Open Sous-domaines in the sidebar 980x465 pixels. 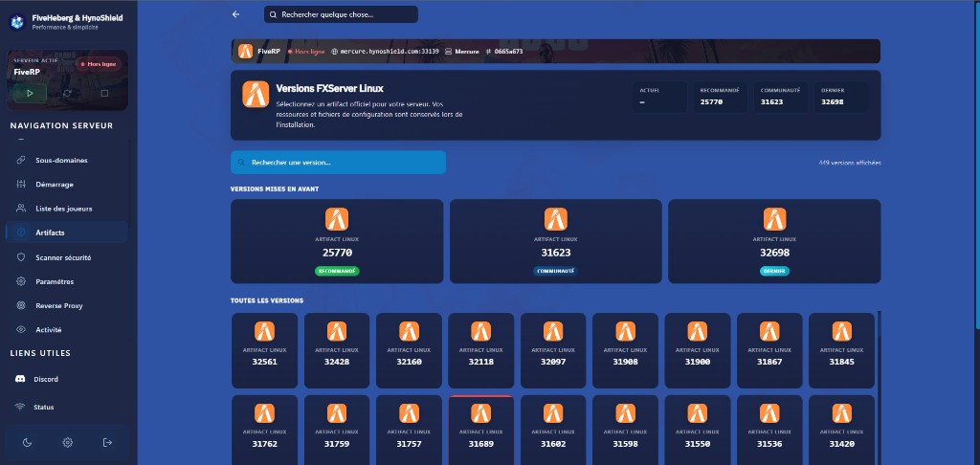tap(66, 160)
